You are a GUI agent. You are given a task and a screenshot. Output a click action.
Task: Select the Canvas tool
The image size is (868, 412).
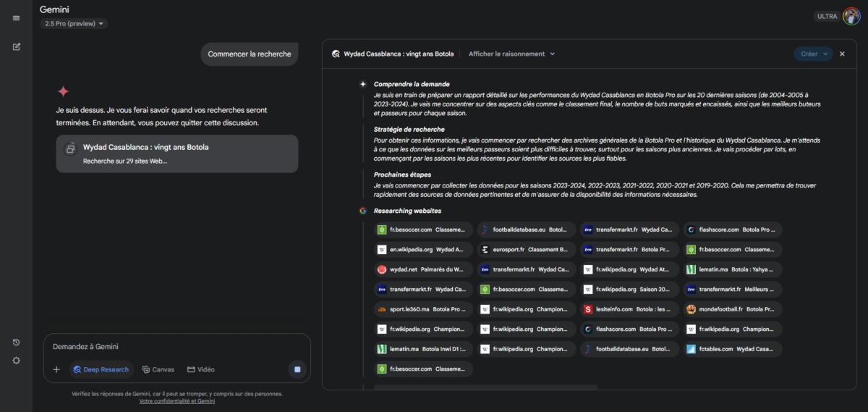click(x=158, y=369)
